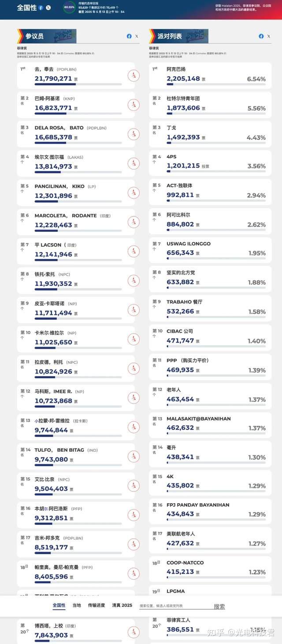
Task: Switch to the 当地 tab
Action: point(77,605)
